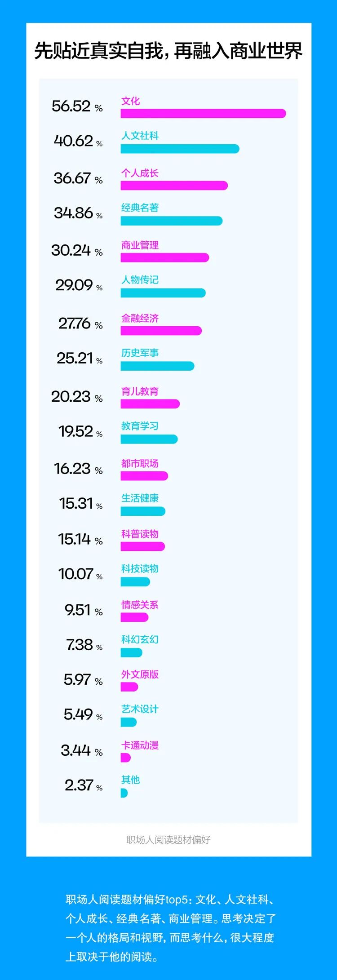Click the cyan 历史军事 bar
Viewport: 337px width, 980px height.
pyautogui.click(x=157, y=366)
